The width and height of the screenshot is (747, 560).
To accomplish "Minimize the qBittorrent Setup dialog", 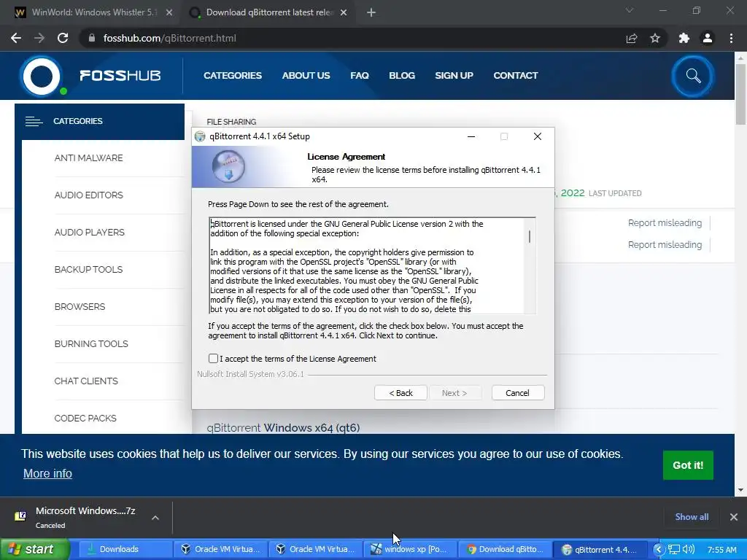I will [x=471, y=136].
